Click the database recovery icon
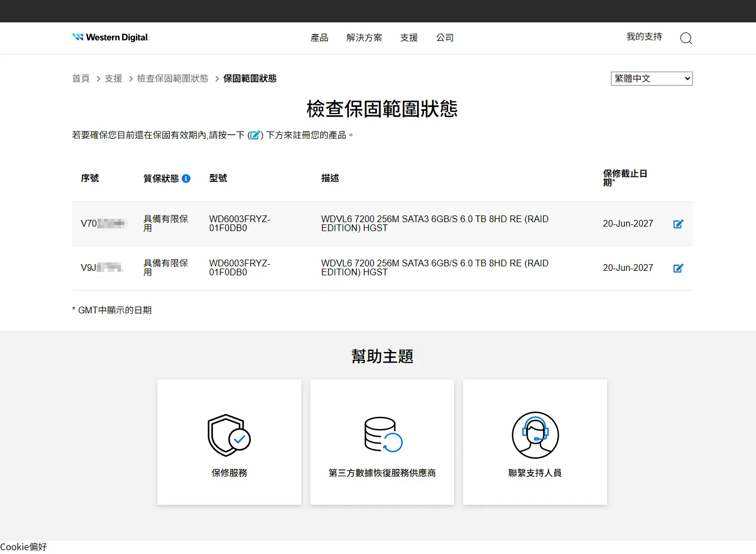Image resolution: width=756 pixels, height=554 pixels. pos(383,434)
